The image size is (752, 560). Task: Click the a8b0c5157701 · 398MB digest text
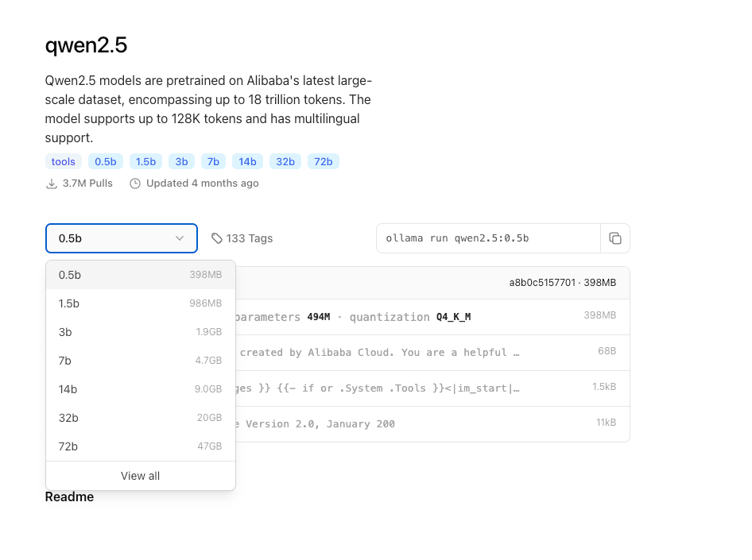point(563,283)
